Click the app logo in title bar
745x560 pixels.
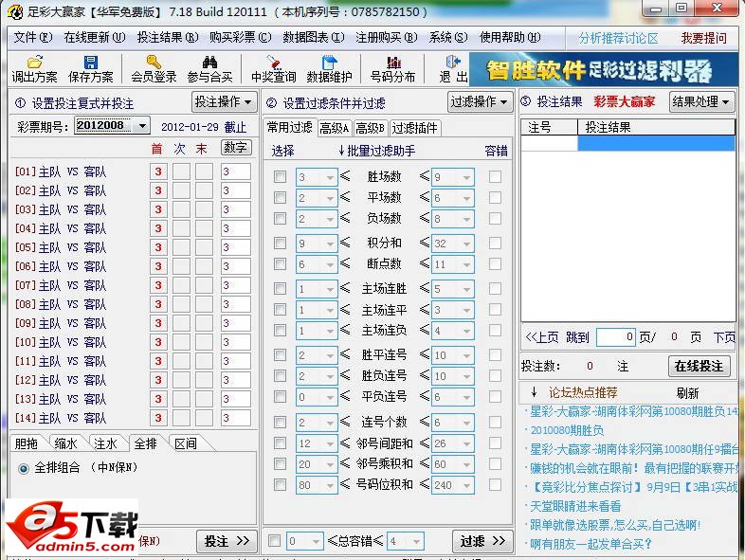[x=15, y=11]
